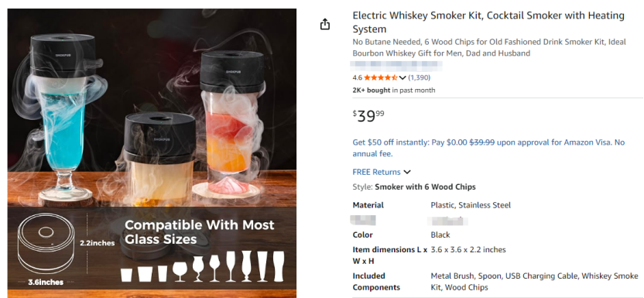Click the product title Electric Whiskey Smoker Kit
The height and width of the screenshot is (298, 644).
(488, 22)
